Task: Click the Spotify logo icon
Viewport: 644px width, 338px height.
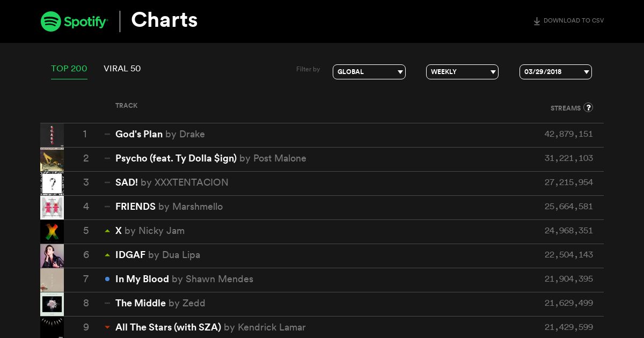Action: (50, 21)
